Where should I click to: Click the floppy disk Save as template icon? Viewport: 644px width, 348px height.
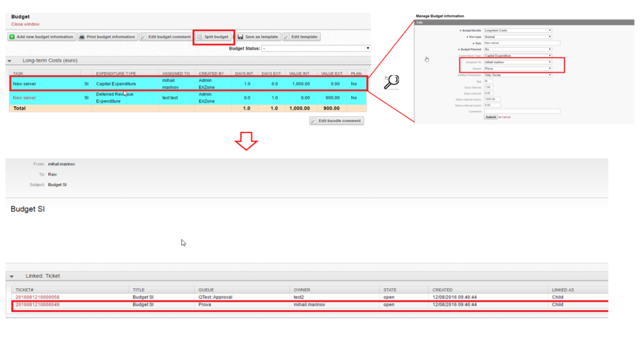click(240, 37)
